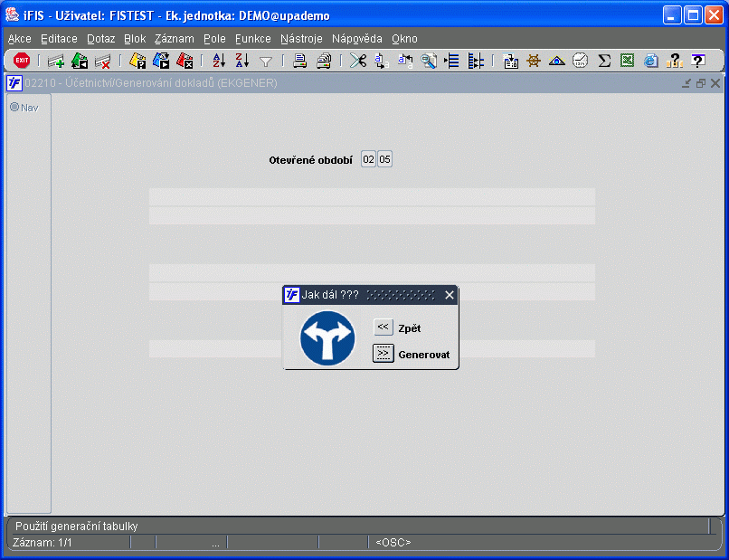Click the << Zpět button in dialog
Image resolution: width=729 pixels, height=560 pixels.
coord(383,327)
